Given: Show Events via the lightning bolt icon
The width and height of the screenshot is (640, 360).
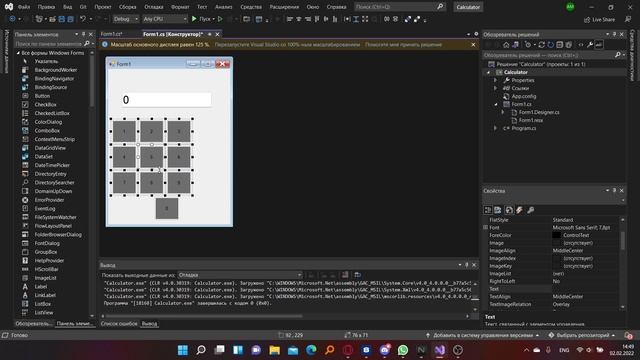Looking at the screenshot, I should click(x=519, y=210).
